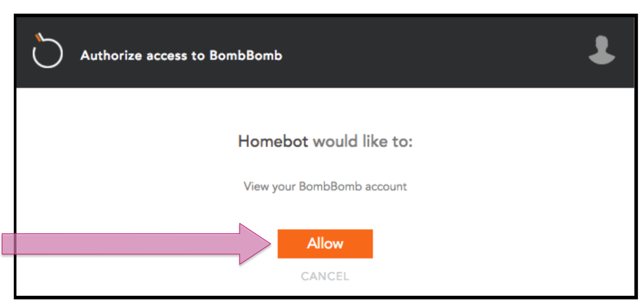
Task: Click "BombBomb" in the permission line
Action: [330, 186]
